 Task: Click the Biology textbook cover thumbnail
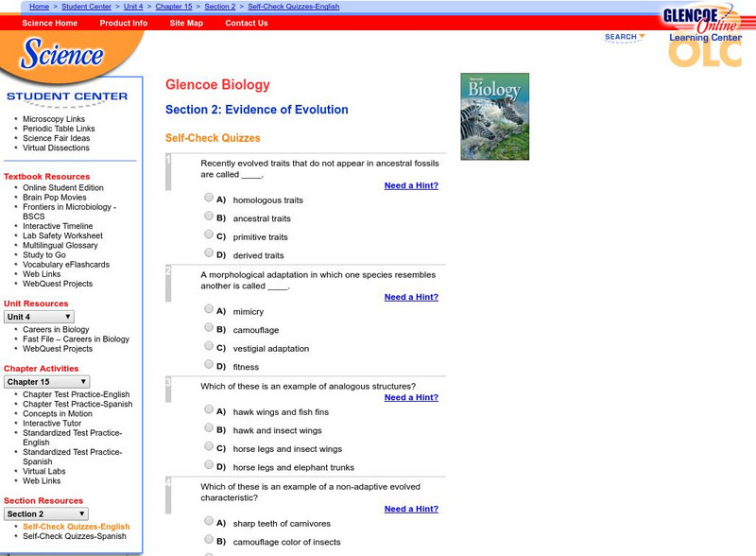click(494, 116)
